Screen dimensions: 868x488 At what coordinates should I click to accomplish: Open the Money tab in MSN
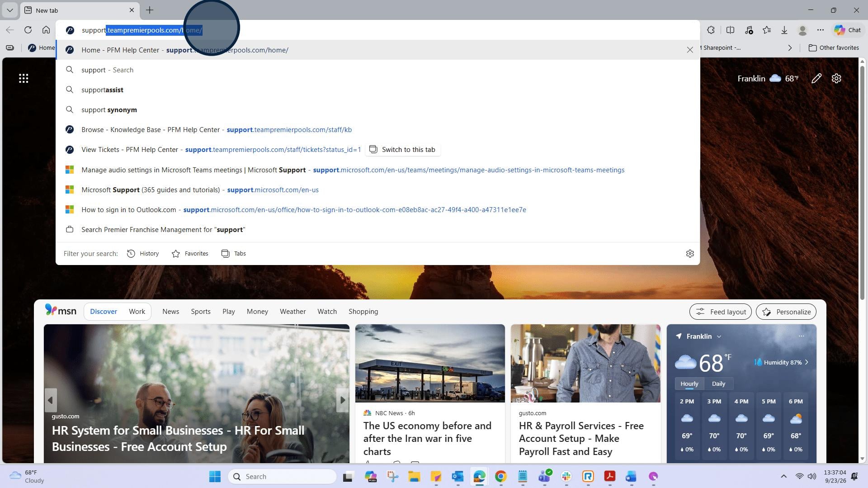(x=257, y=312)
